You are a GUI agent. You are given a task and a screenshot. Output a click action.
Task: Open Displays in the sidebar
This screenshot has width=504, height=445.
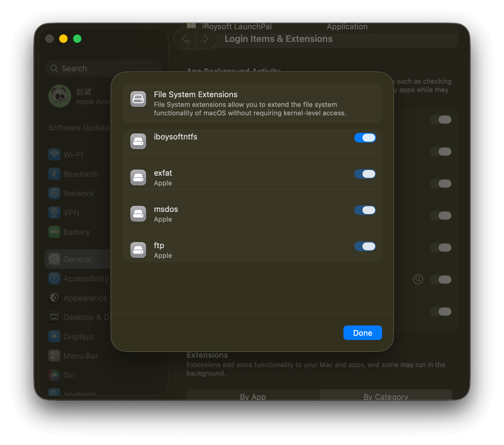[71, 336]
